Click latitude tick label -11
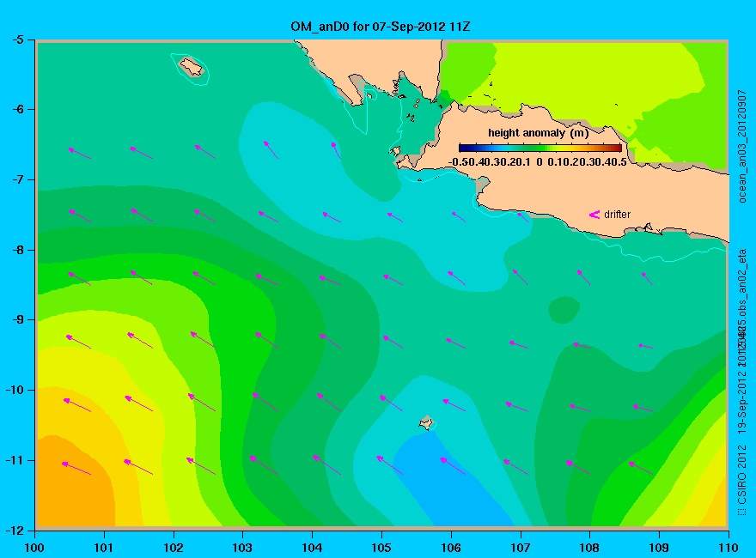Viewport: 756px width, 558px height. (x=15, y=460)
